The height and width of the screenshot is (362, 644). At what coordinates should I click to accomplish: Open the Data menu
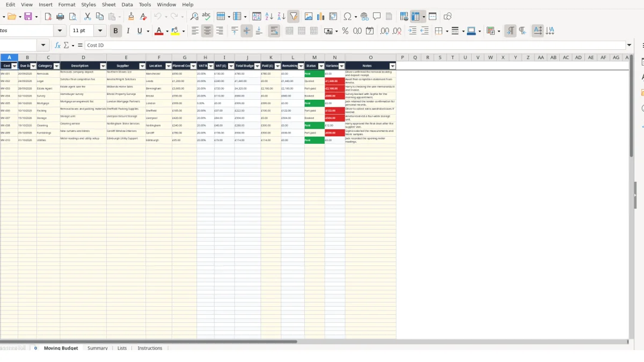click(x=127, y=4)
